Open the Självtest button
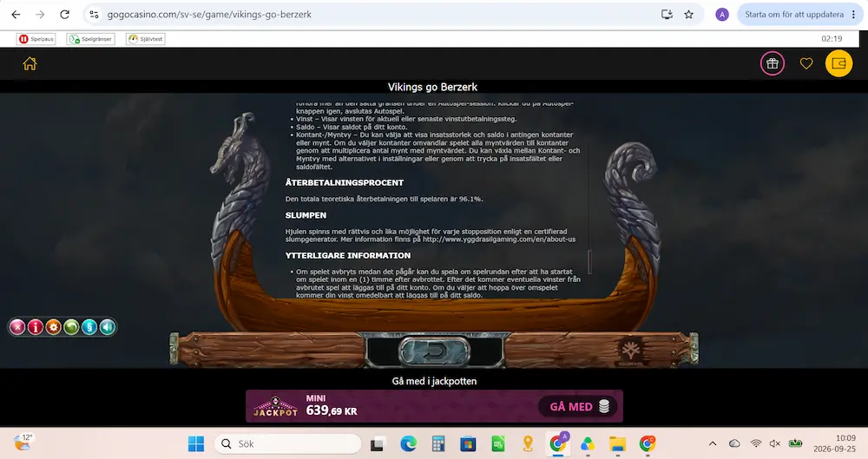Image resolution: width=868 pixels, height=459 pixels. click(146, 39)
